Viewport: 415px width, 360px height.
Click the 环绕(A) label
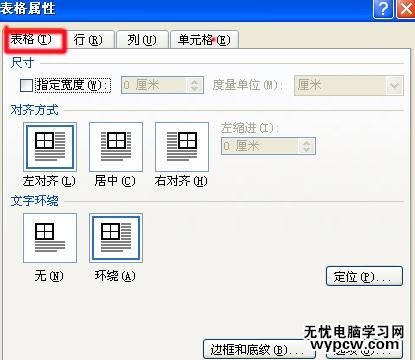[115, 276]
